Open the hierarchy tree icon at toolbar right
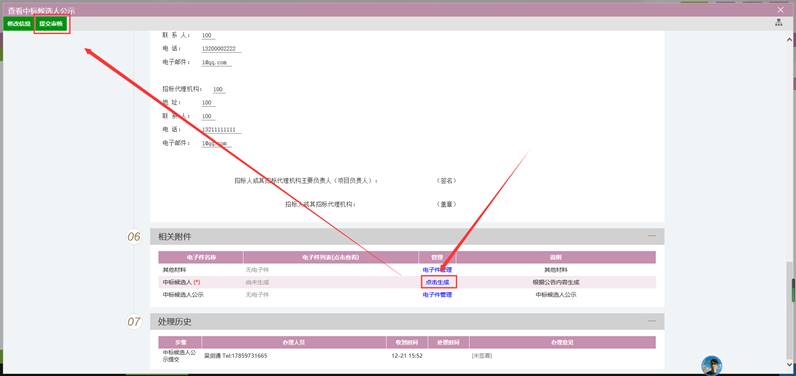The width and height of the screenshot is (796, 376). click(779, 23)
